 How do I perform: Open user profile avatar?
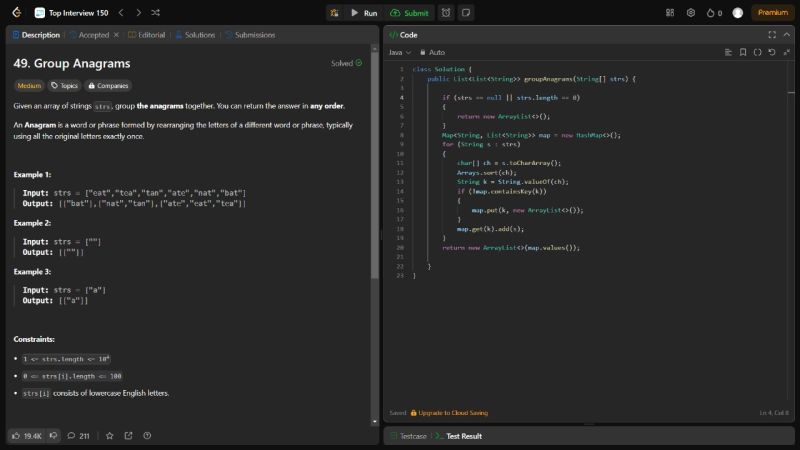(738, 13)
